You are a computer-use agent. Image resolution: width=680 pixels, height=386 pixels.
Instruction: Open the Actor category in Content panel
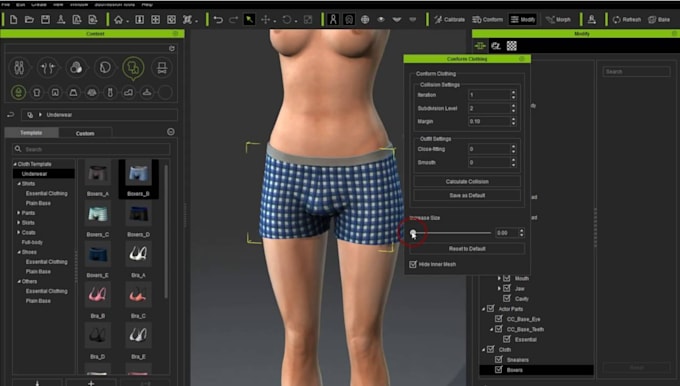pyautogui.click(x=19, y=68)
